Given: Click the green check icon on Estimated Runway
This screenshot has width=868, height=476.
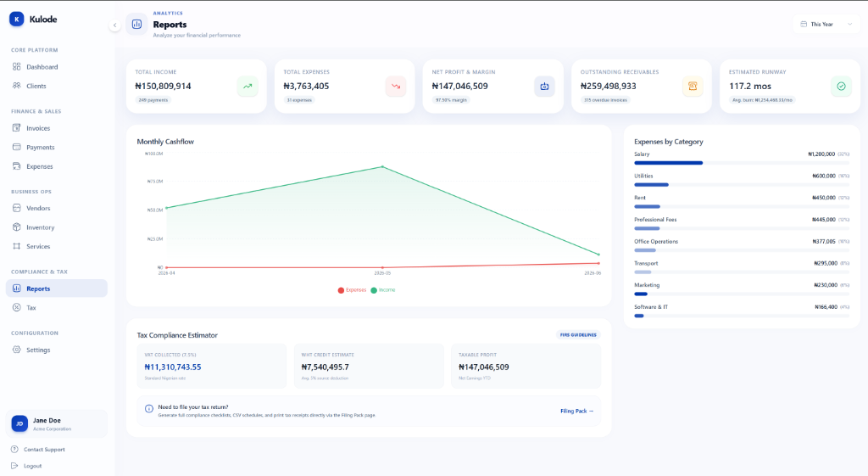Looking at the screenshot, I should 841,87.
